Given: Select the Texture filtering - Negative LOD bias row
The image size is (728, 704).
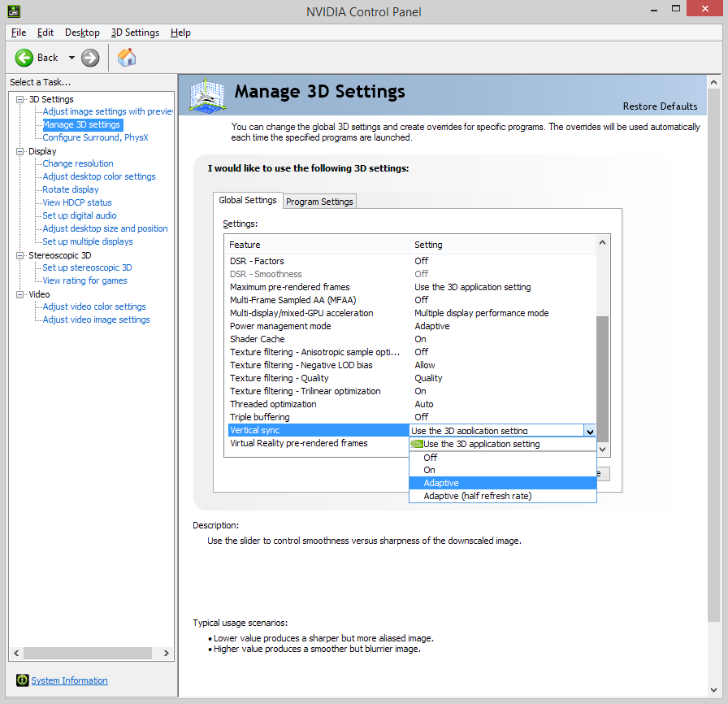Looking at the screenshot, I should tap(412, 365).
